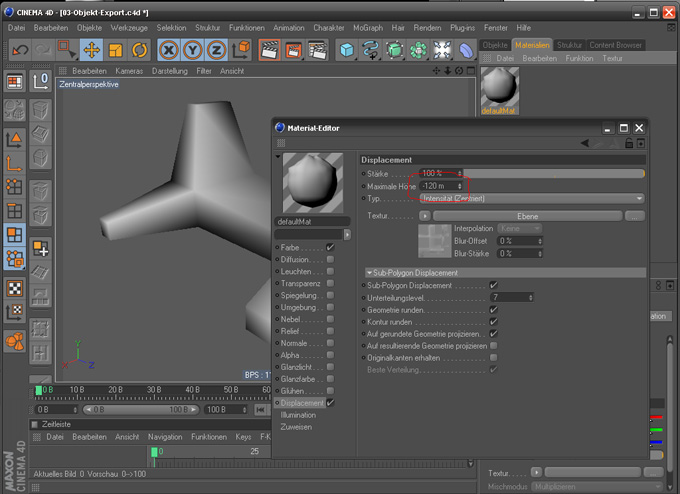The image size is (680, 494).
Task: Toggle the X axis lock icon
Action: click(170, 50)
